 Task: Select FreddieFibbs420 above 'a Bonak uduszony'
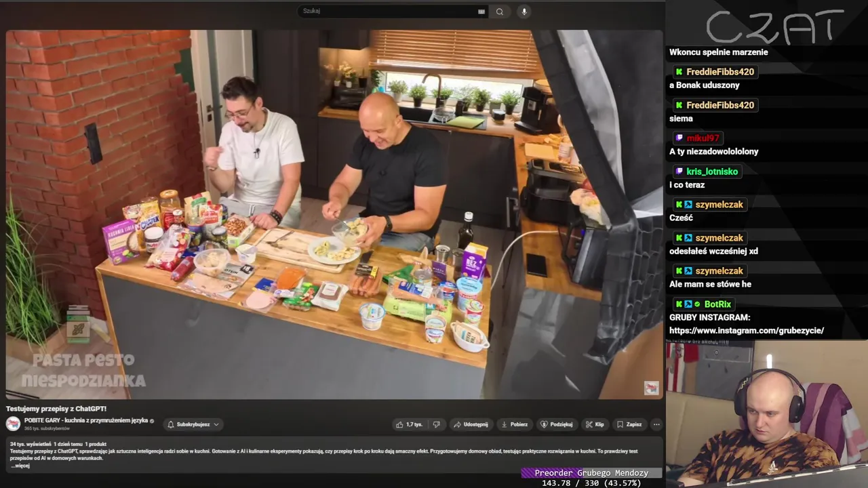pos(720,72)
